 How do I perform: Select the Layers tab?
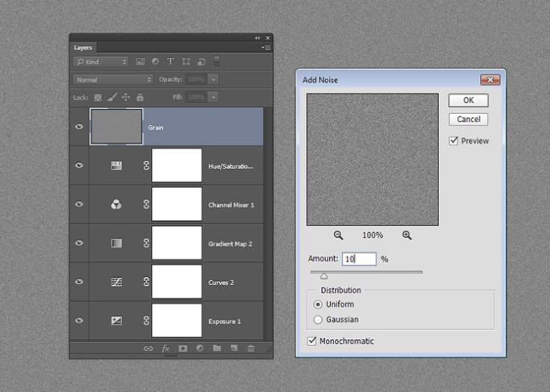[x=84, y=48]
